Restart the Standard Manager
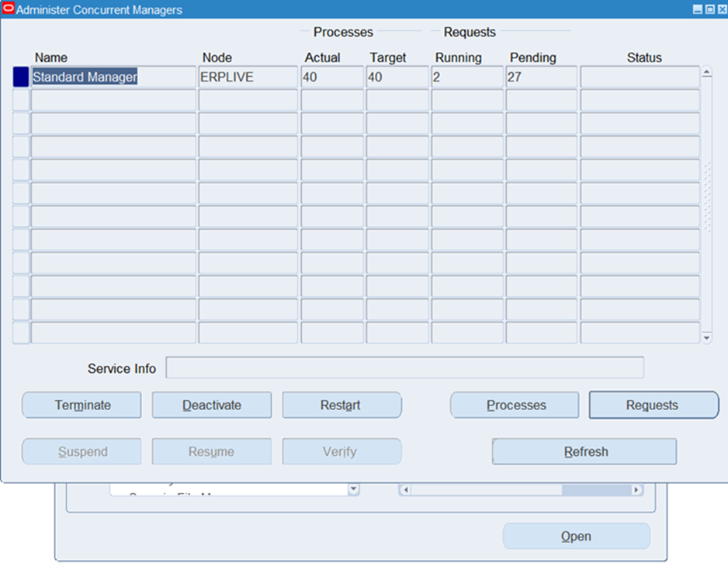Viewport: 728px width, 567px height. pos(341,405)
